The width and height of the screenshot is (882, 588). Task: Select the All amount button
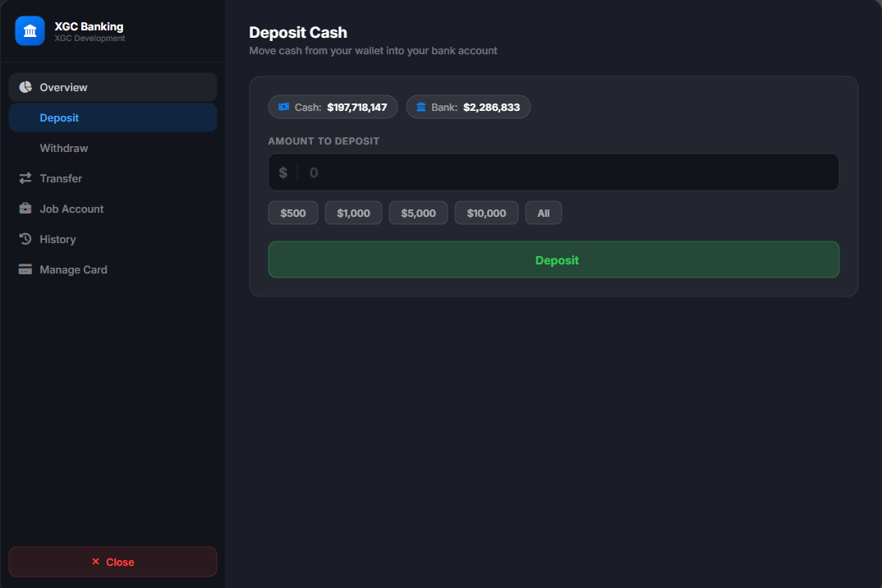pyautogui.click(x=544, y=214)
